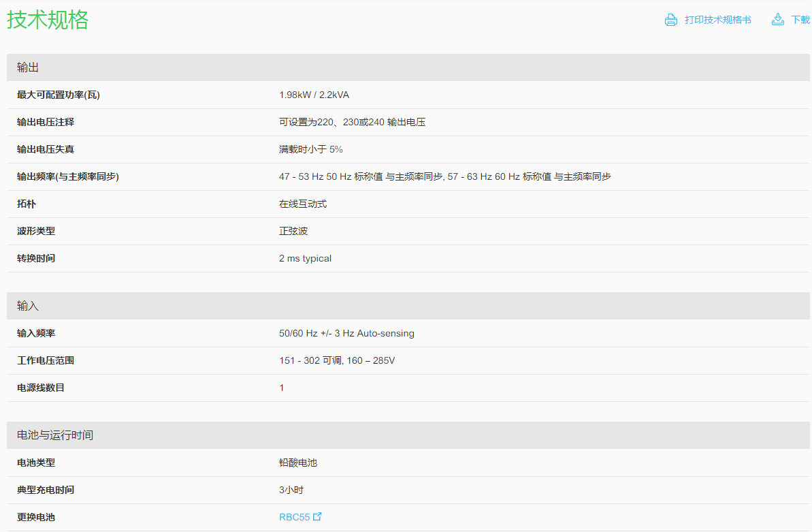The width and height of the screenshot is (812, 532).
Task: Click the external link icon beside RBC55
Action: click(317, 517)
